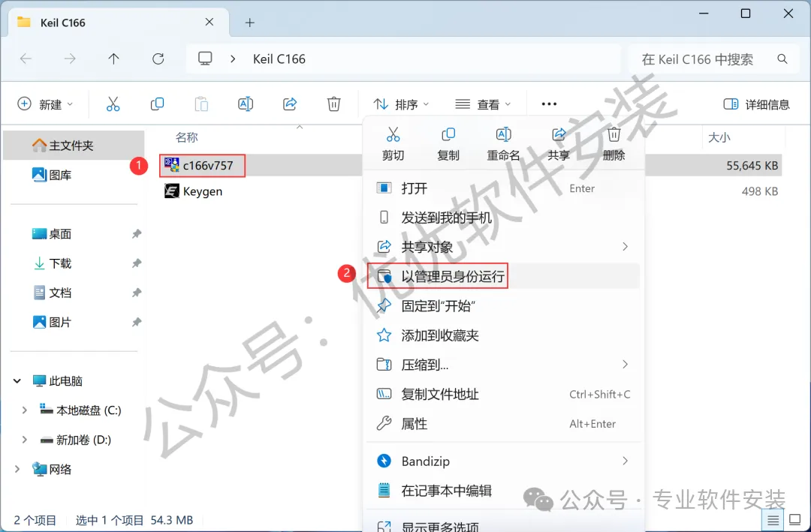Open 桌面 in the sidebar
The image size is (811, 532).
point(52,233)
